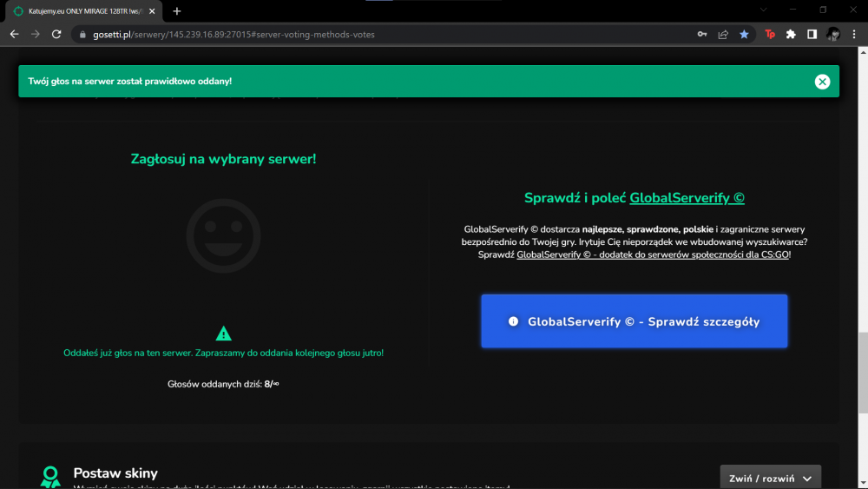Image resolution: width=868 pixels, height=489 pixels.
Task: Click the already-voted notice text
Action: click(x=224, y=353)
